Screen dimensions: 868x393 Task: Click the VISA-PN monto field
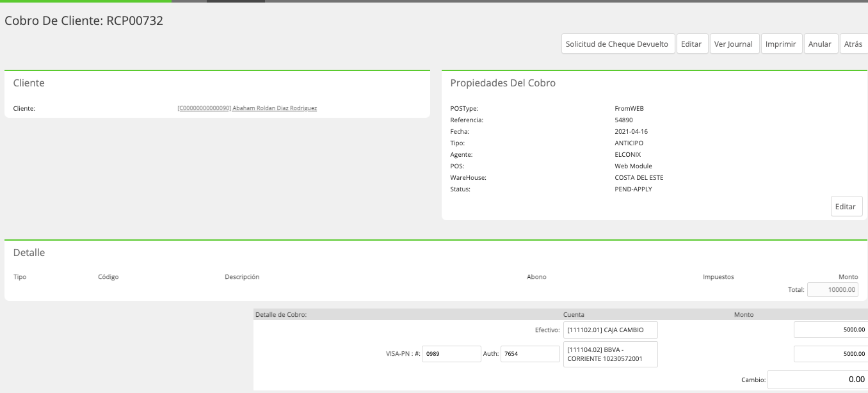pos(831,354)
